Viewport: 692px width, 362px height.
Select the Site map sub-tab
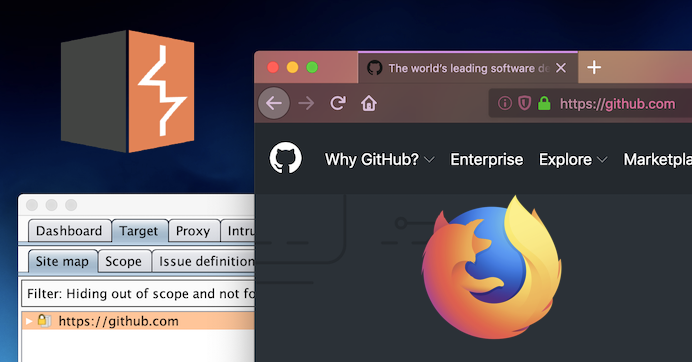click(x=62, y=261)
